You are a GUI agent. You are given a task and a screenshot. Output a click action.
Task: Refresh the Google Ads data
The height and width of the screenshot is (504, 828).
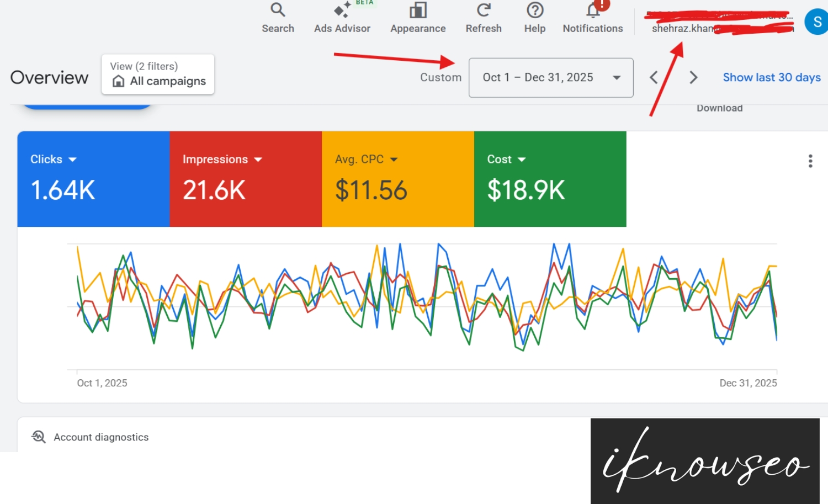tap(483, 17)
